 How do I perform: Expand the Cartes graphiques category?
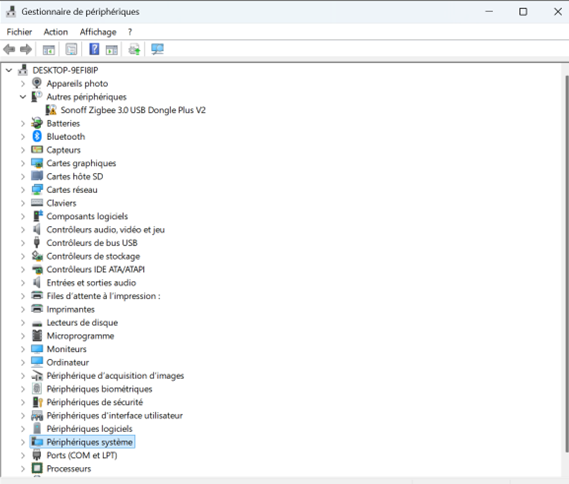[x=23, y=163]
